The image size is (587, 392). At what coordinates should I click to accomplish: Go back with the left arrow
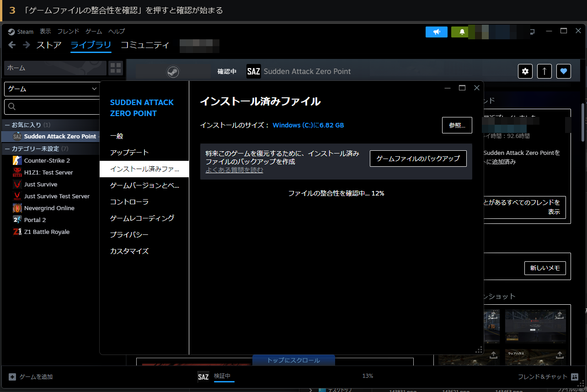tap(12, 45)
